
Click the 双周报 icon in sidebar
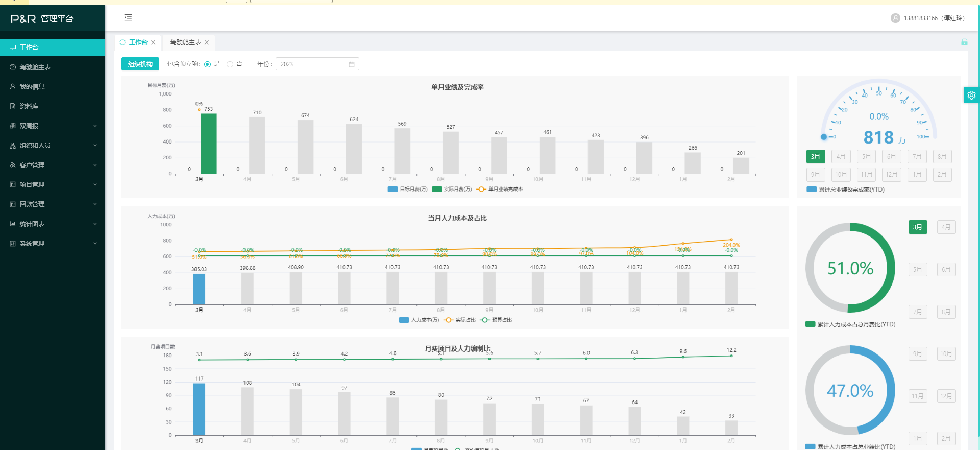click(x=13, y=126)
